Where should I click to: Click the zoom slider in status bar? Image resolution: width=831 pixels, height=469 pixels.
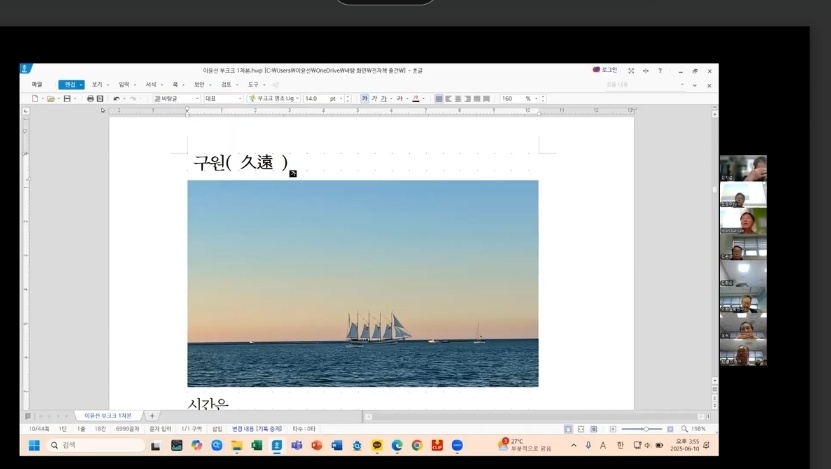(647, 429)
